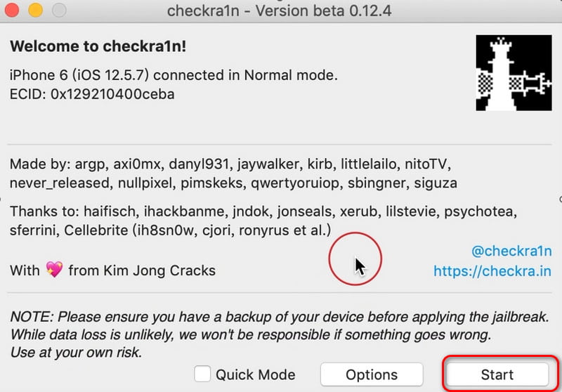Click the 'Made by' credits text
The image size is (562, 392).
tap(232, 174)
